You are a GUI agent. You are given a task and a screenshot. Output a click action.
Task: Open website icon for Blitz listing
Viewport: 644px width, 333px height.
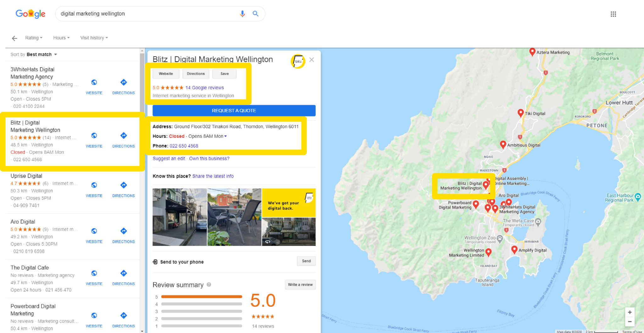pyautogui.click(x=94, y=136)
